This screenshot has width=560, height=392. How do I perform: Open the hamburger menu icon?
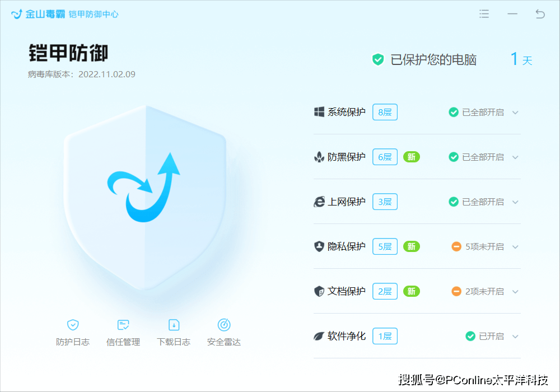tap(484, 14)
